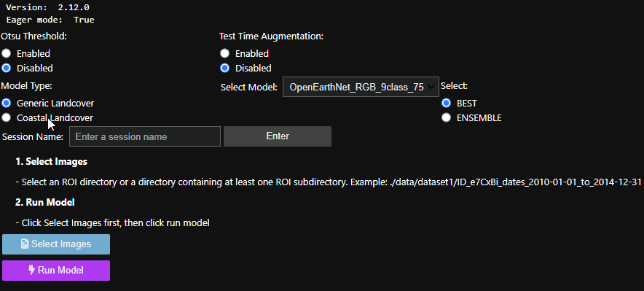
Task: Click the lightning bolt icon on Run Model
Action: tap(31, 270)
